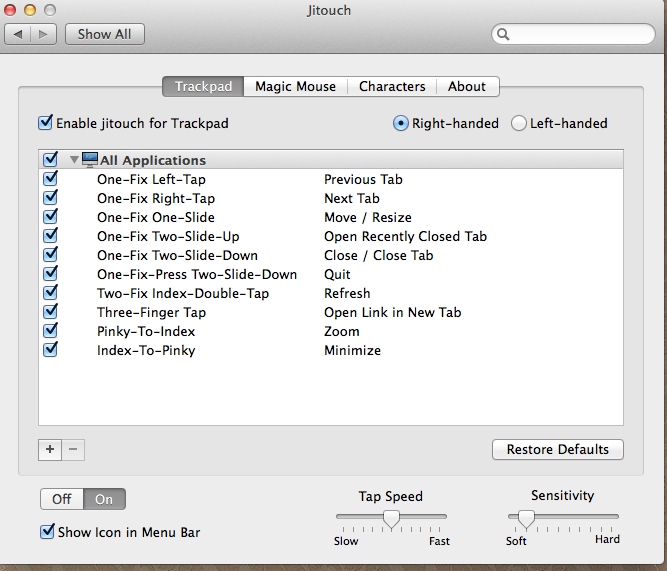Click Restore Defaults button
The image size is (667, 571).
tap(558, 449)
